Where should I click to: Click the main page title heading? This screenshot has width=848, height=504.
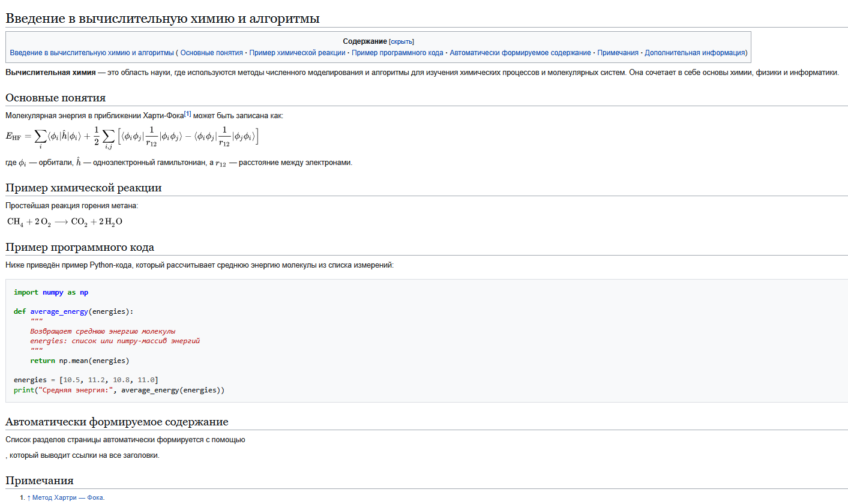pos(162,19)
